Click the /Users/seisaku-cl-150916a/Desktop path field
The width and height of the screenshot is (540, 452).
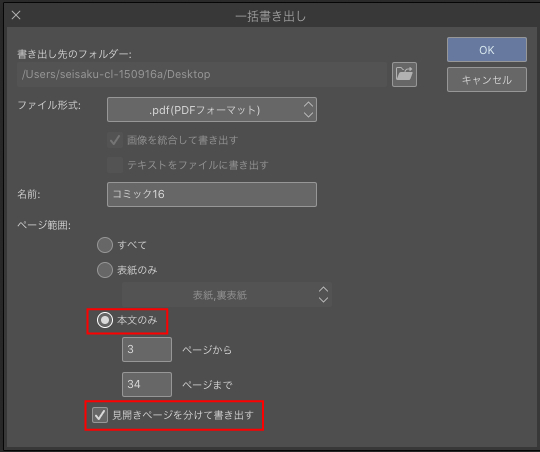tap(202, 74)
